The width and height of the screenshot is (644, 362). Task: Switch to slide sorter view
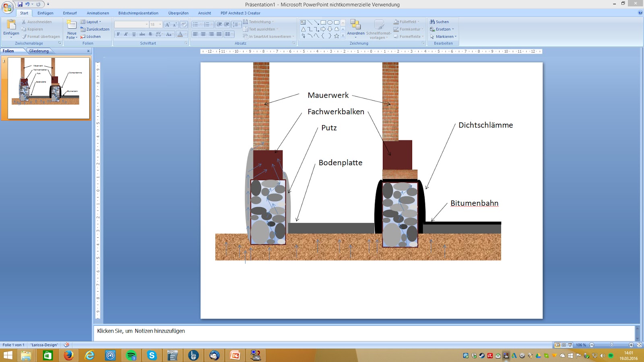click(563, 345)
